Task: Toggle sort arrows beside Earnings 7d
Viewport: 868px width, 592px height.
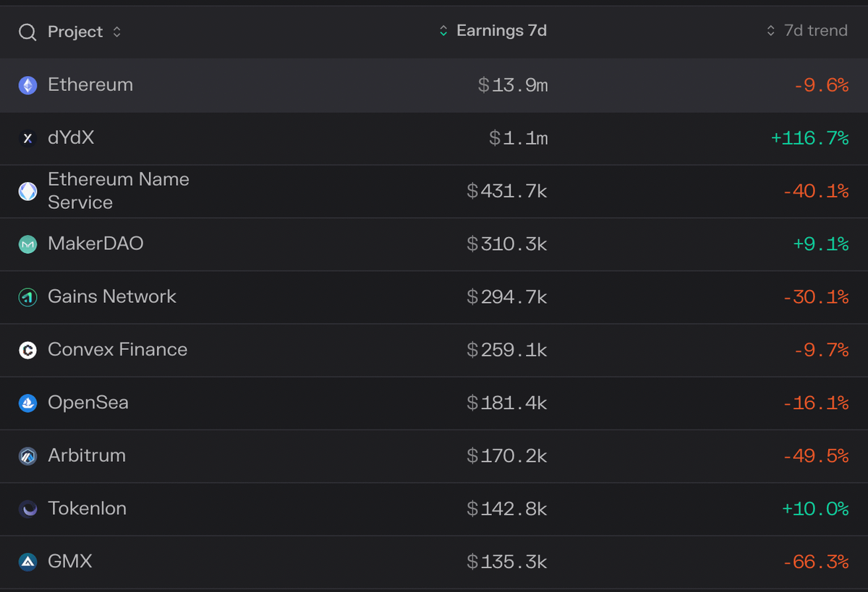Action: 443,31
